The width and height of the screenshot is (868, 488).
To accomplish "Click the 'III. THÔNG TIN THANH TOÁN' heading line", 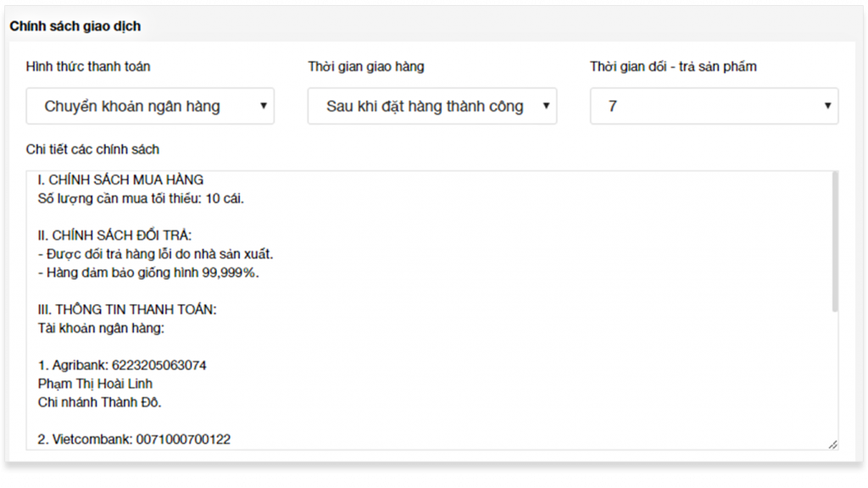I will pyautogui.click(x=127, y=309).
